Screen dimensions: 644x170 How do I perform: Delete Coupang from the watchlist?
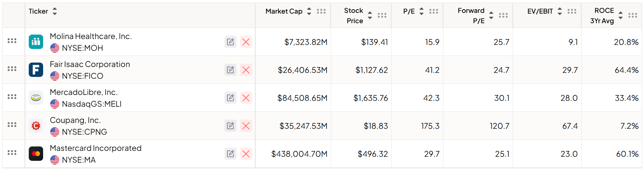click(246, 126)
